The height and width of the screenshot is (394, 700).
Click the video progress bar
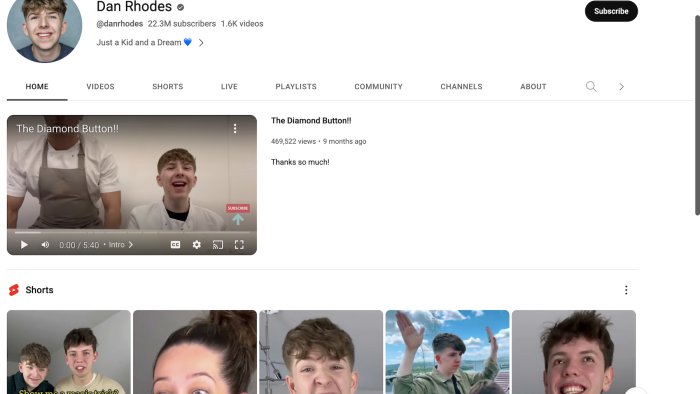[x=132, y=232]
